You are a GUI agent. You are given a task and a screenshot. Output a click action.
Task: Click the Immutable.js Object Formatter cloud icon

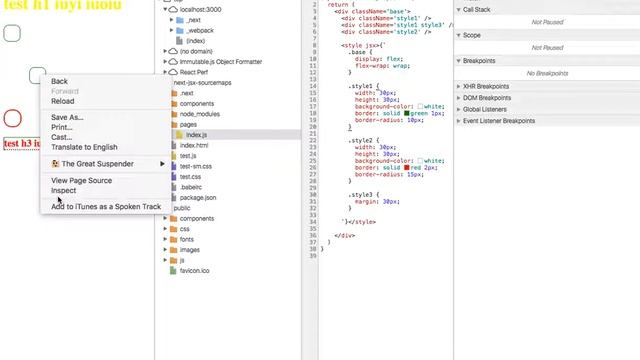click(x=173, y=62)
